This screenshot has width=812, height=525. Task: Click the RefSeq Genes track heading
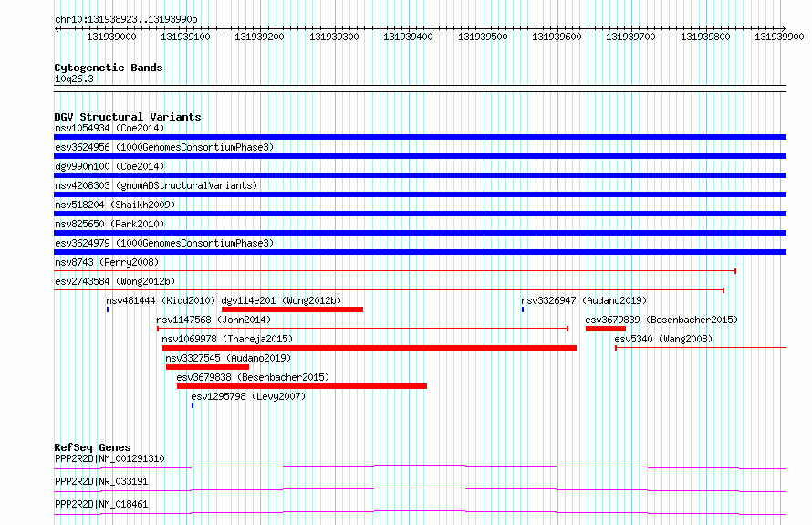92,447
